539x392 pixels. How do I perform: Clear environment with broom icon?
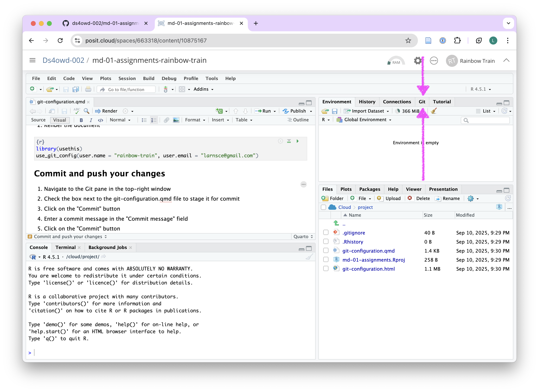click(x=434, y=111)
